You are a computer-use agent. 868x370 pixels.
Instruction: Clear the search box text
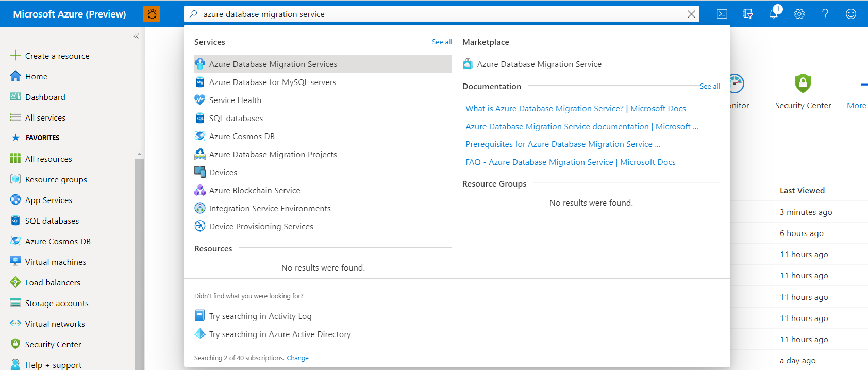click(x=691, y=14)
